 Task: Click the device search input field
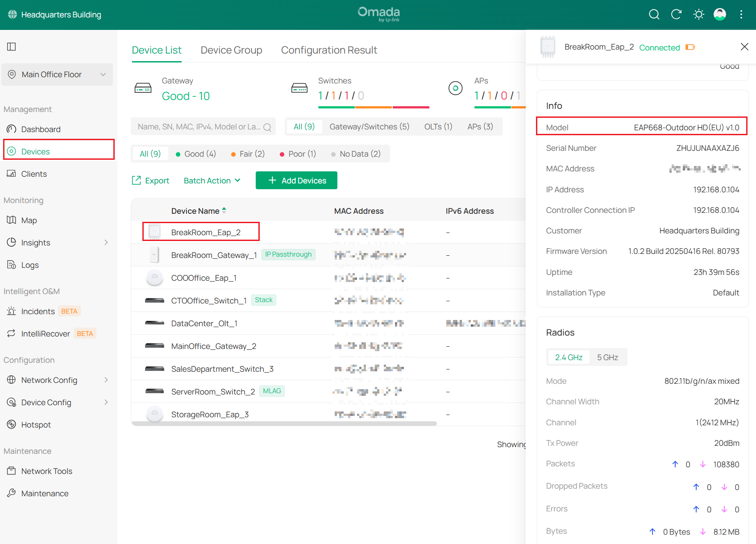tap(203, 127)
